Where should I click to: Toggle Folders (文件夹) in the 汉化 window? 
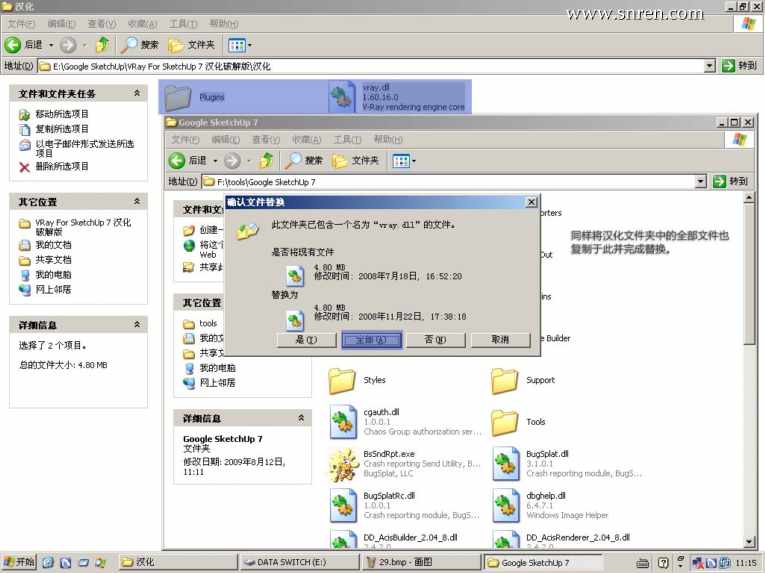coord(191,45)
